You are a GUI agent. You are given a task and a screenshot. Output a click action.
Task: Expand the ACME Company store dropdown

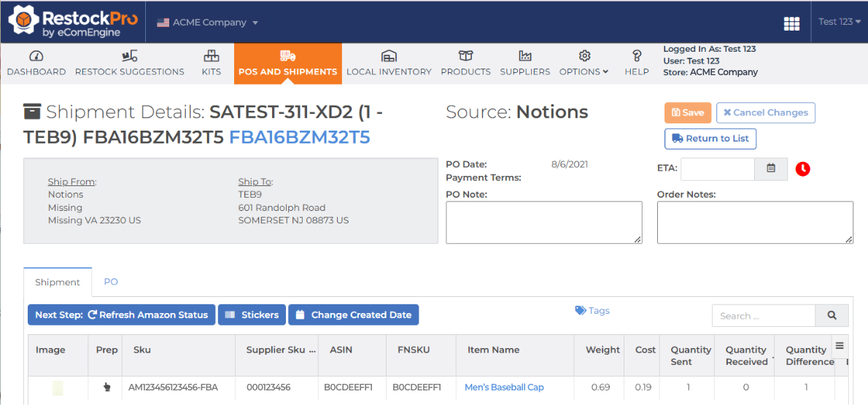click(x=209, y=23)
